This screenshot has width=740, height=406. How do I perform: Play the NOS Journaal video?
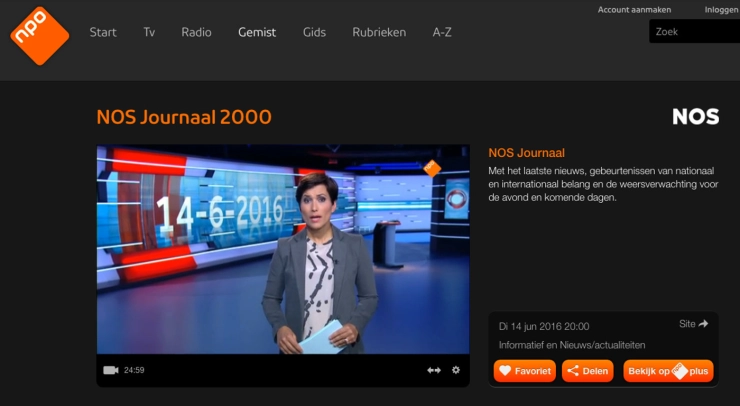(x=283, y=249)
